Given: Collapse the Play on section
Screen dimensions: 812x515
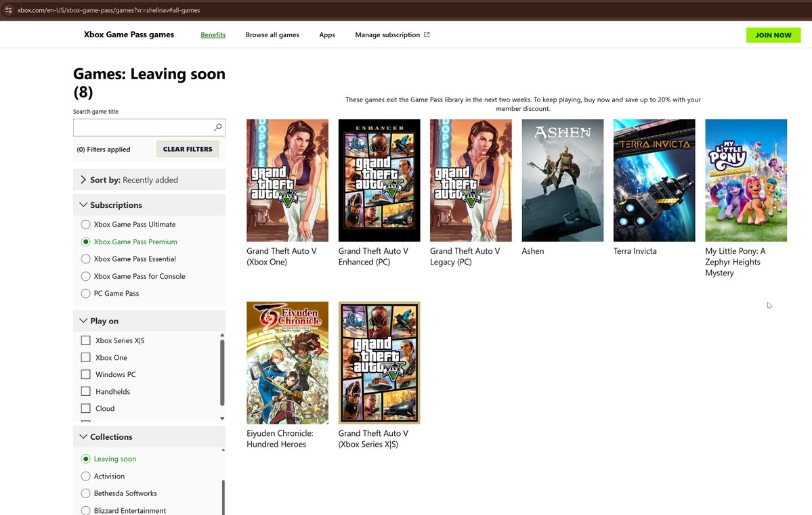Looking at the screenshot, I should [x=149, y=321].
